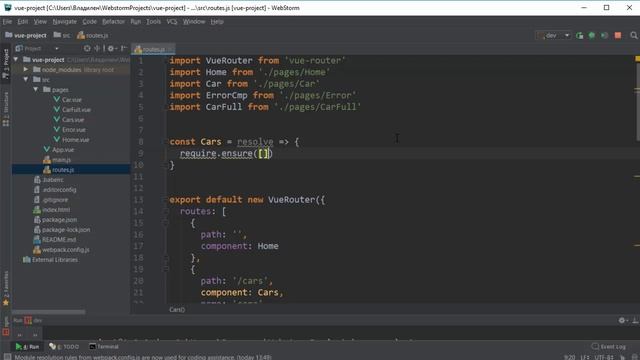Toggle the Favorites tool window side tab
The width and height of the screenshot is (640, 360).
[6, 288]
